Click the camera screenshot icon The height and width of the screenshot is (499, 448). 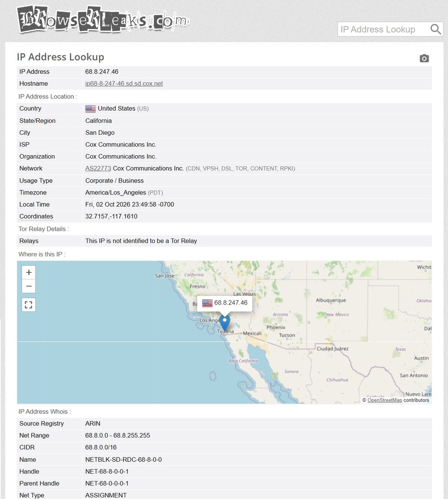424,58
